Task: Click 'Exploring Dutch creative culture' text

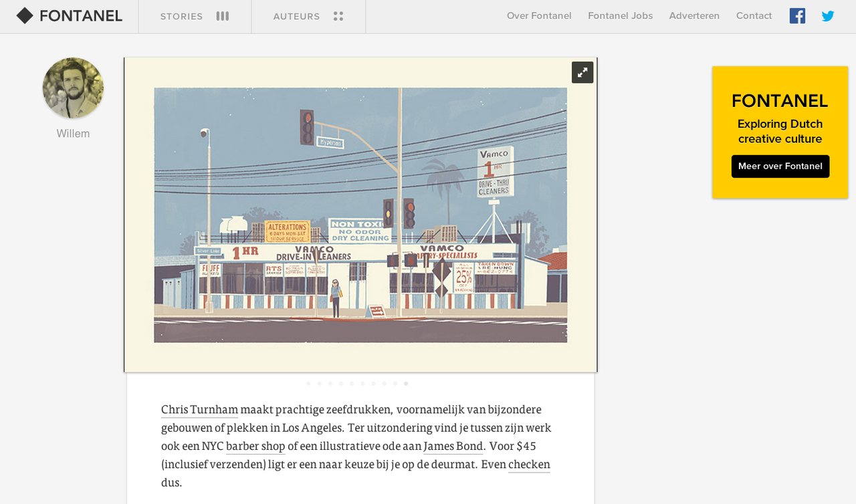Action: click(780, 132)
